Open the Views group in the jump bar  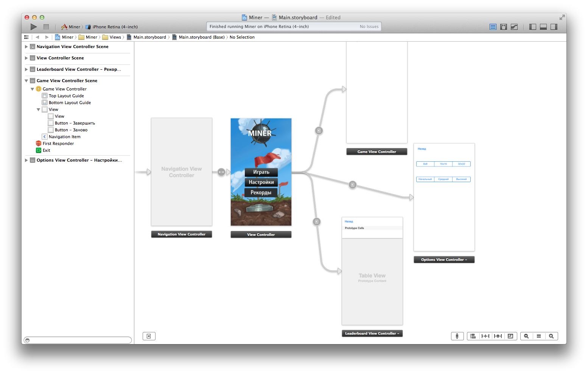tap(112, 37)
